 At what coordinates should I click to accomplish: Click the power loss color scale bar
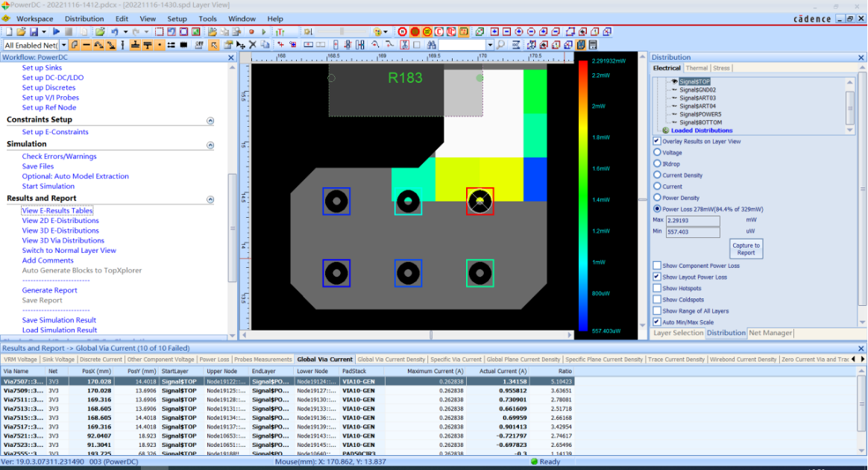click(x=583, y=195)
